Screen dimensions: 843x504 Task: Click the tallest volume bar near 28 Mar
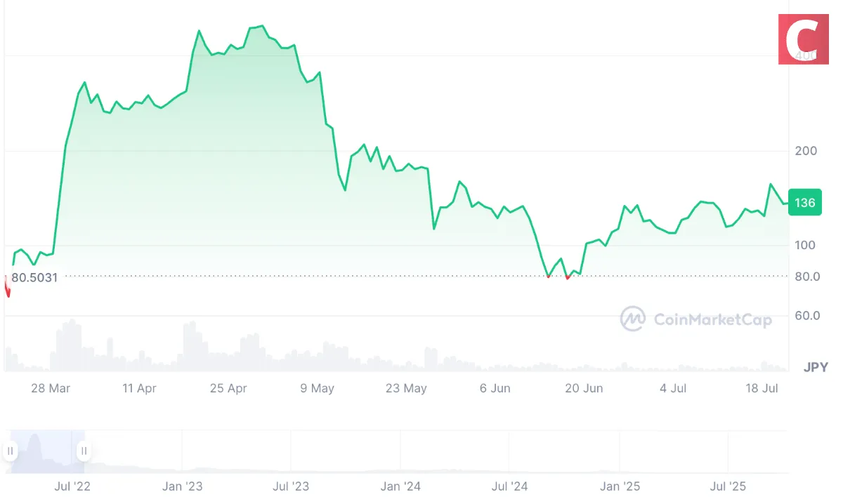coord(70,345)
